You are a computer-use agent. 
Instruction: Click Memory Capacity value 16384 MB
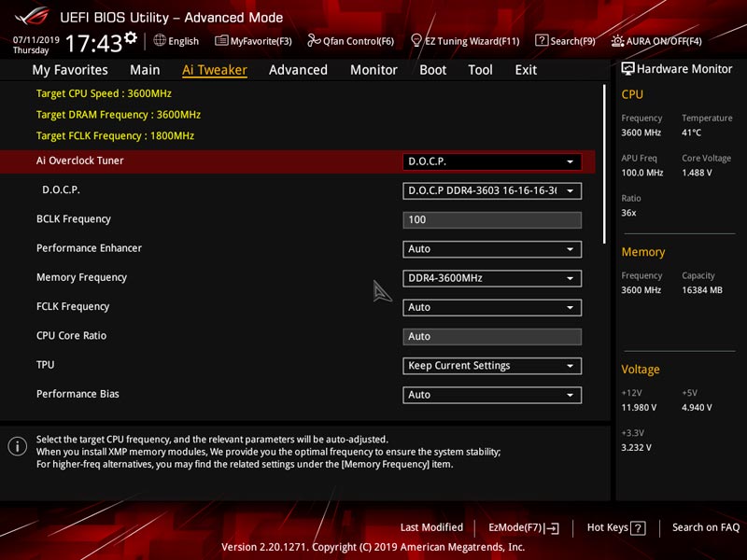coord(702,290)
